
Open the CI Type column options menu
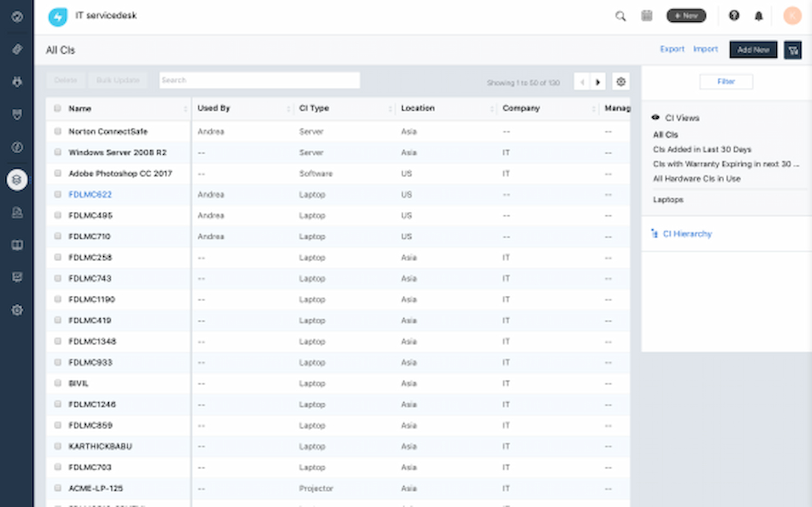tap(390, 109)
